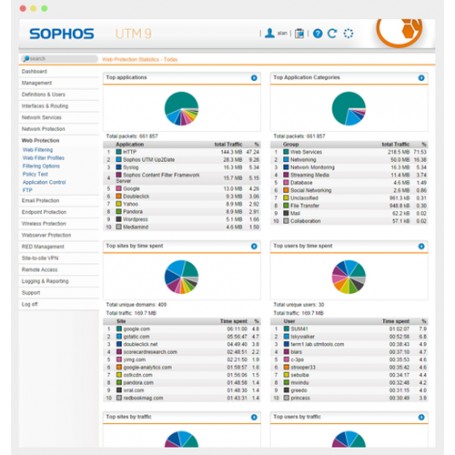Open details for Top Application Categories panel
455x455 pixels.
pyautogui.click(x=421, y=78)
